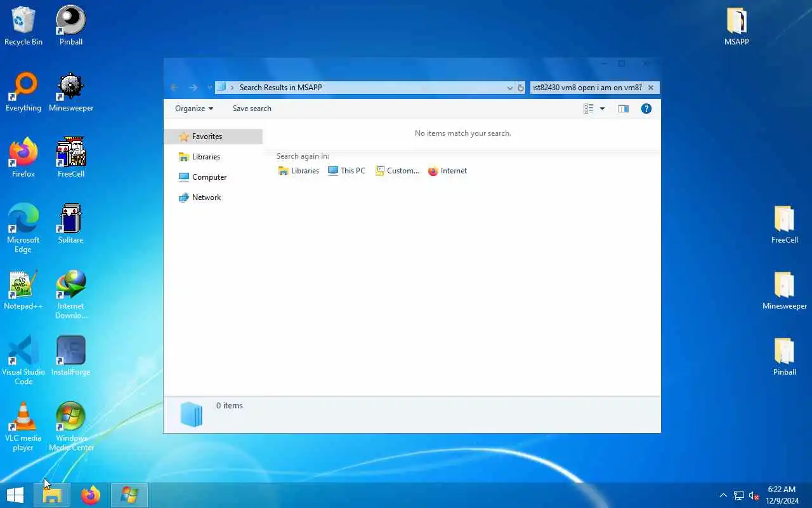Screen dimensions: 812x508
Task: Click the Windows flag taskbar app
Action: tap(129, 495)
